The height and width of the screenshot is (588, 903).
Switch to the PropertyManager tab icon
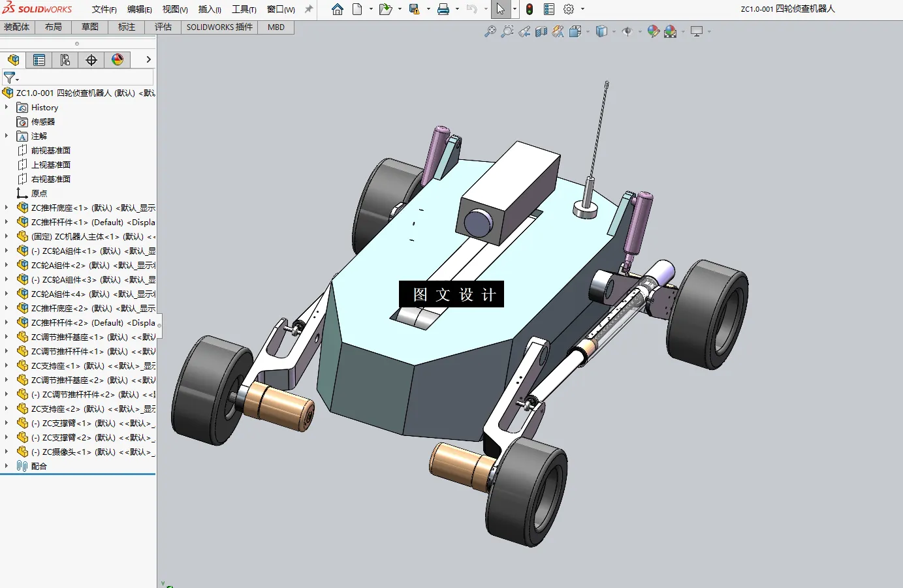coord(39,60)
